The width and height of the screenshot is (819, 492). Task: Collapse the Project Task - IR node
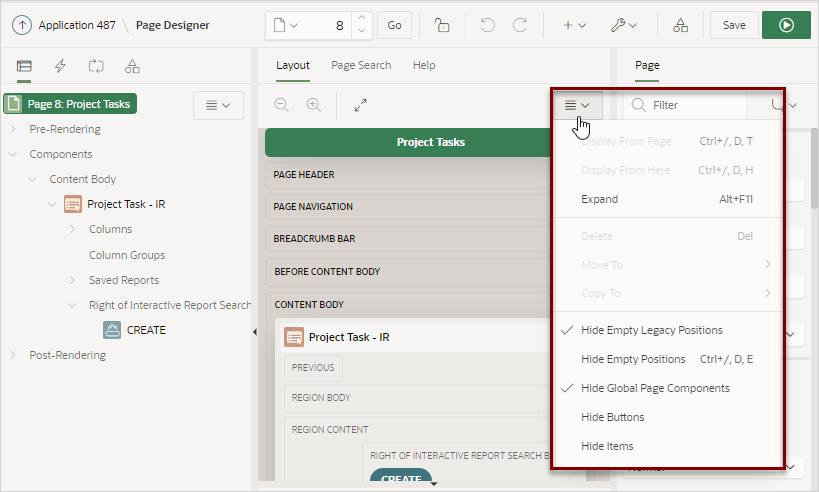pos(52,204)
